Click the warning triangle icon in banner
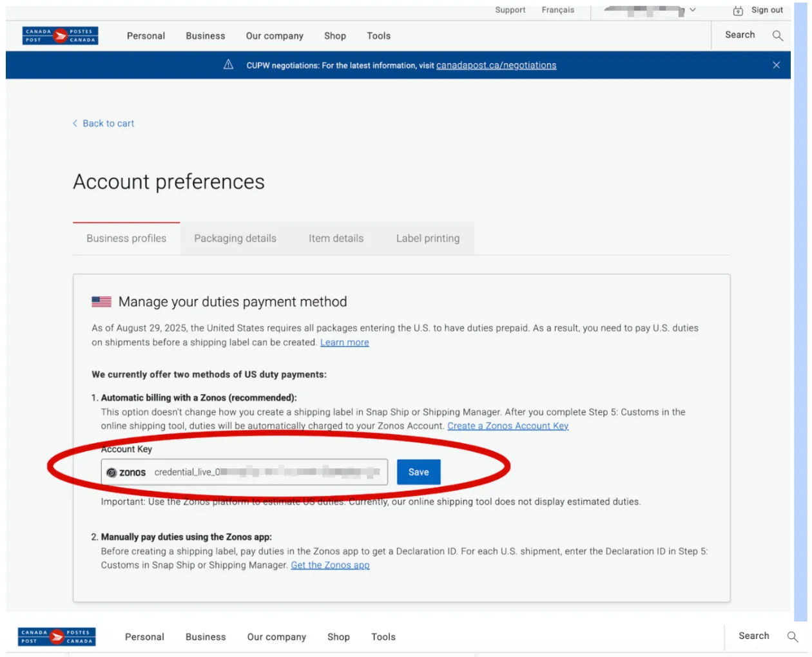Screen dimensions: 812x657 [228, 65]
